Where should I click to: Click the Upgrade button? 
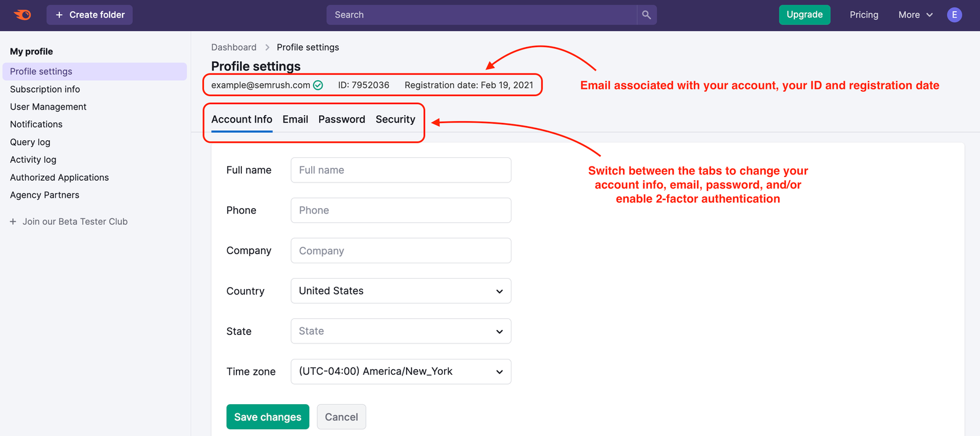pos(804,14)
